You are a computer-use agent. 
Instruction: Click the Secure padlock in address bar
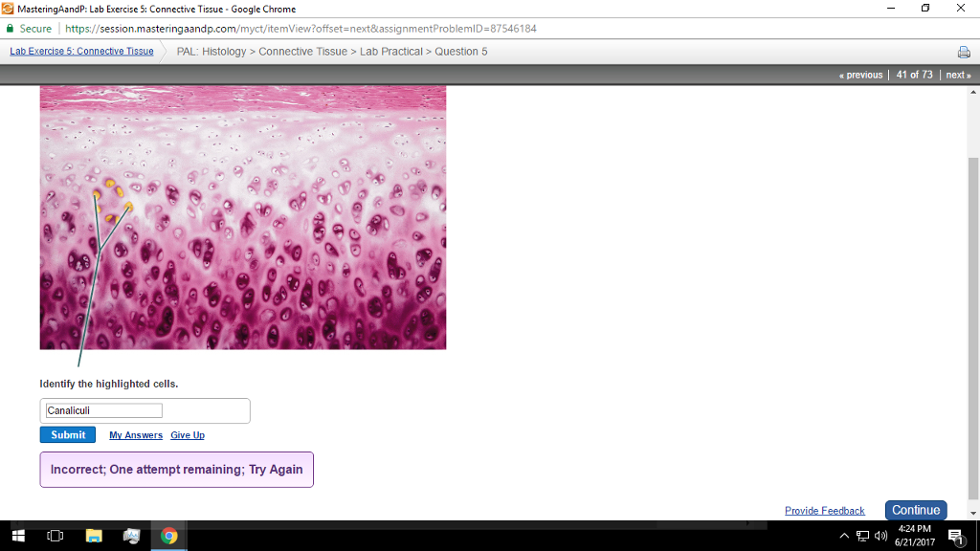[x=11, y=29]
